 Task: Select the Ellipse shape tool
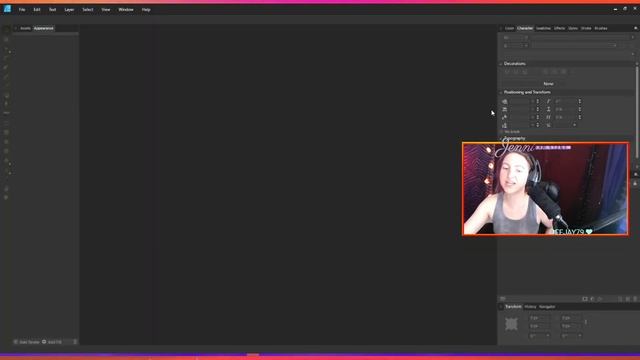pos(6,142)
